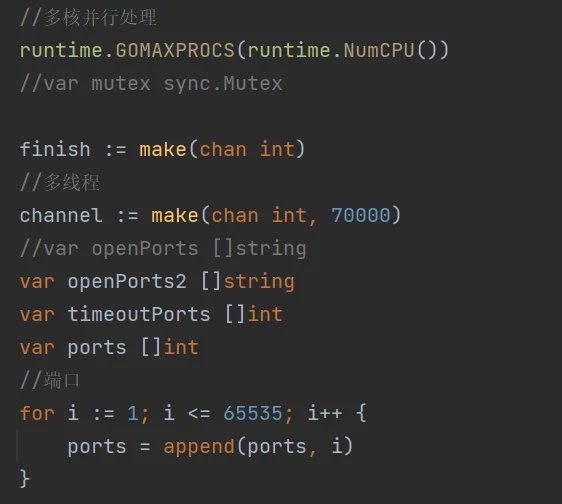Click the openPorts2 variable name
Image resolution: width=562 pixels, height=504 pixels.
(x=127, y=282)
